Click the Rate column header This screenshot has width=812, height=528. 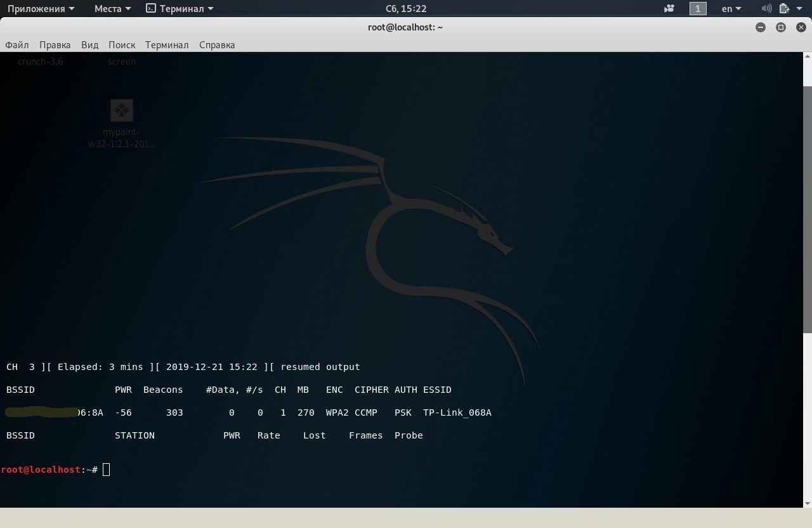[x=269, y=435]
